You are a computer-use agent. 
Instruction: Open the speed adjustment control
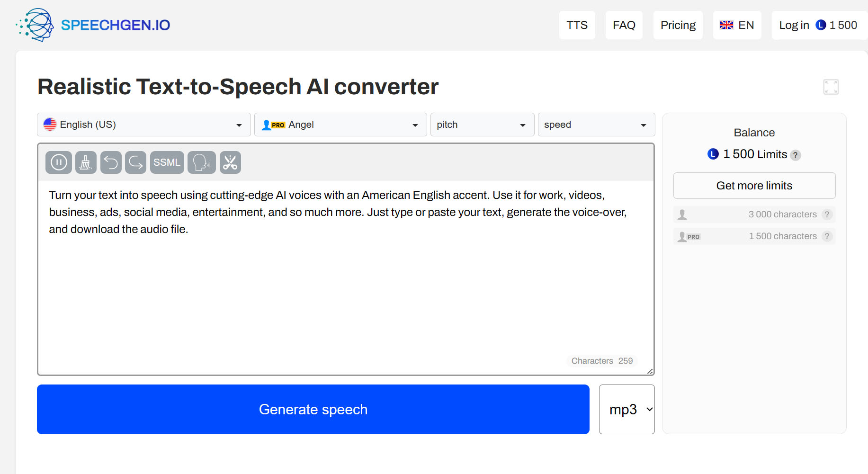click(x=596, y=124)
